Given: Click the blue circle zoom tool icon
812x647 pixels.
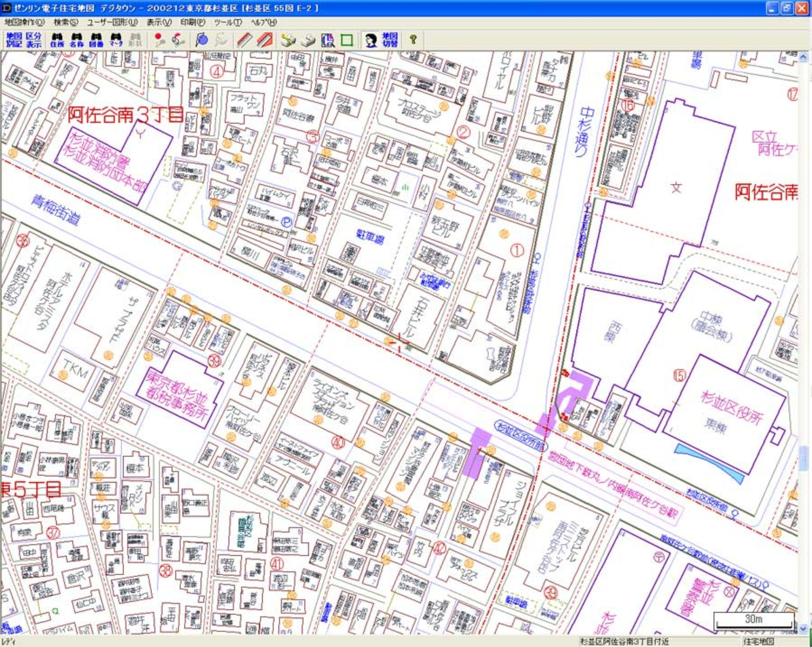Looking at the screenshot, I should coord(202,40).
